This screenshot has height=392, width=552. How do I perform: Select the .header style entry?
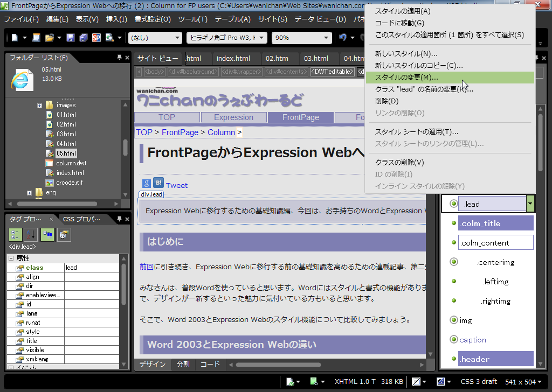[x=496, y=359]
